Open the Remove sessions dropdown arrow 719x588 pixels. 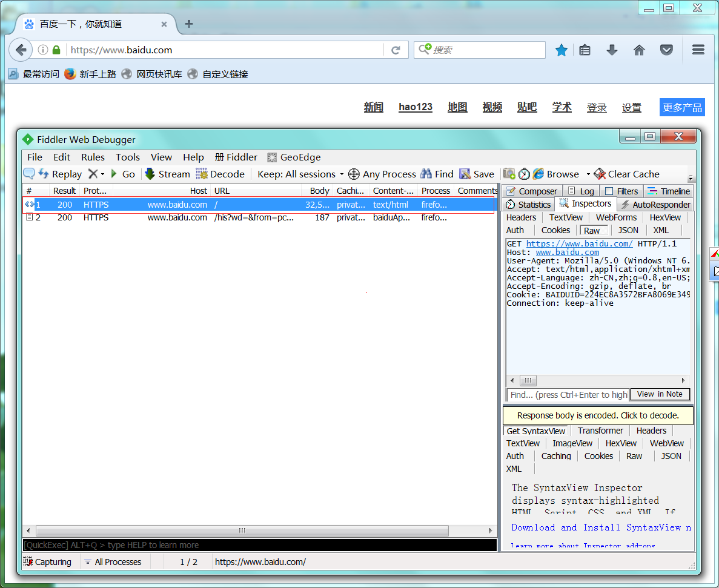coord(103,174)
